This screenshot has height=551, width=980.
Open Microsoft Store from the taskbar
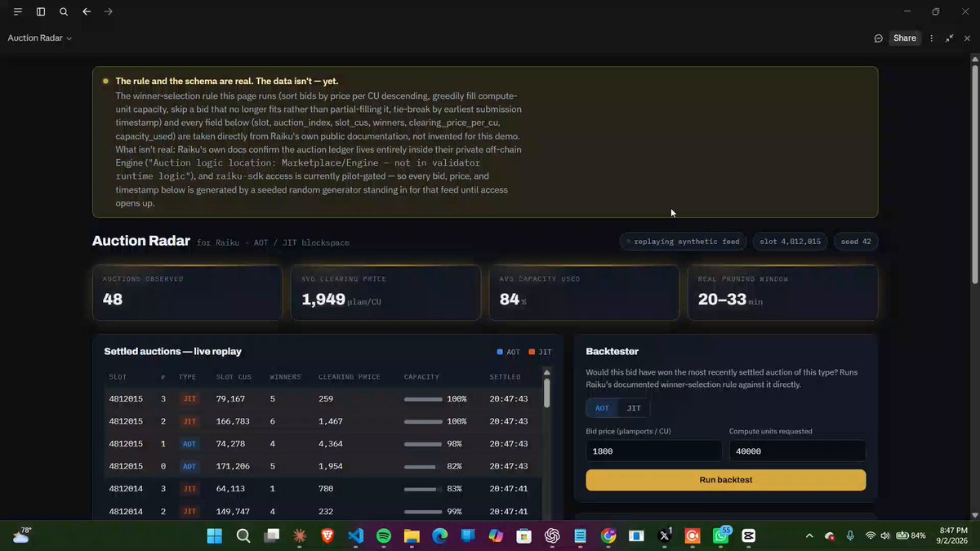pyautogui.click(x=524, y=536)
